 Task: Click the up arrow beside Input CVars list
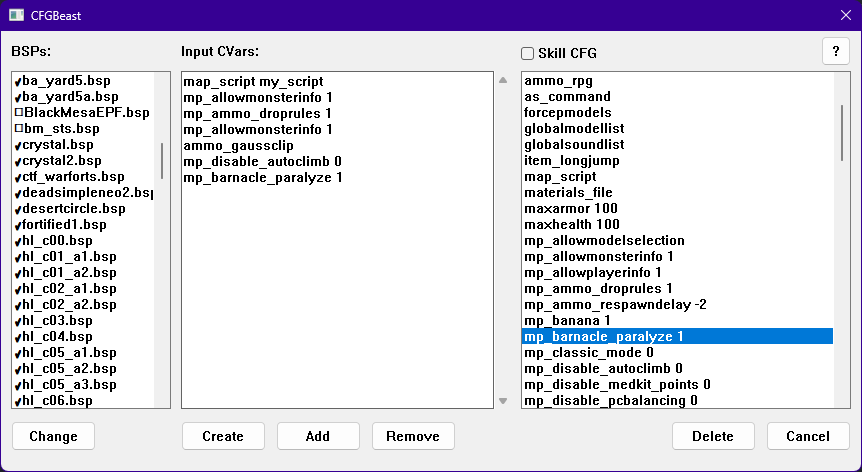click(503, 81)
